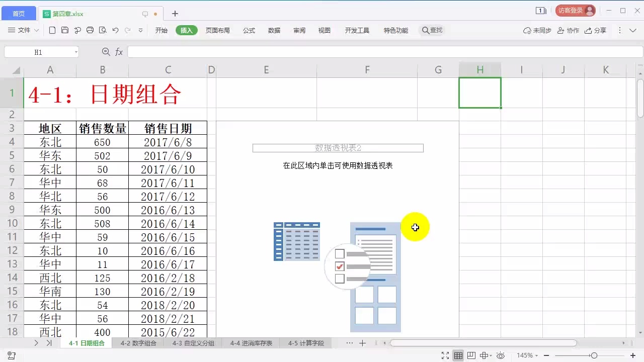Open the 4-3 自定义分组 worksheet tab
This screenshot has width=644, height=362.
tap(193, 343)
